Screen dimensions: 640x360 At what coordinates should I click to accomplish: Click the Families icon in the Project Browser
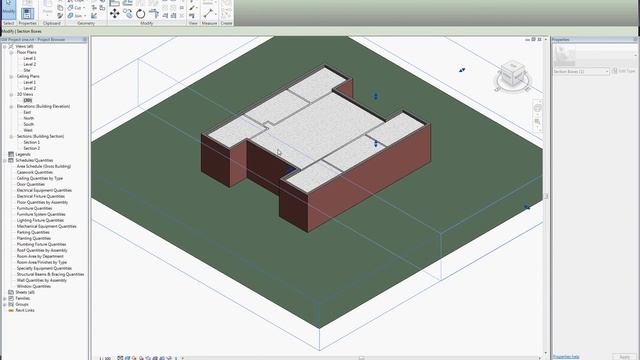pos(11,298)
